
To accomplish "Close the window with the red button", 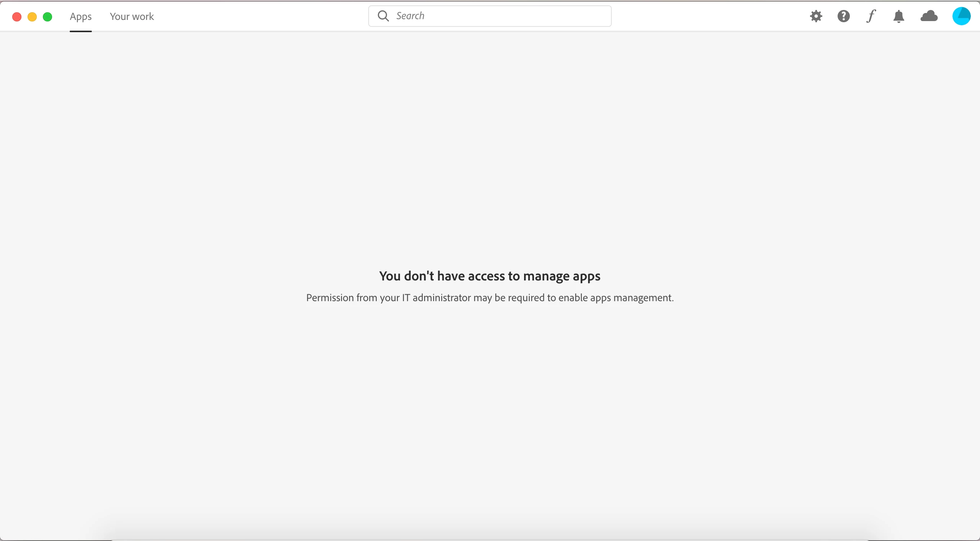I will point(17,17).
